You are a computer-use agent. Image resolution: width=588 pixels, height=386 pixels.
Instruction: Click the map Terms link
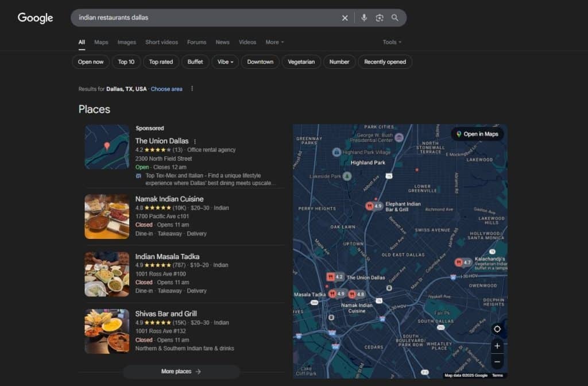tap(497, 375)
